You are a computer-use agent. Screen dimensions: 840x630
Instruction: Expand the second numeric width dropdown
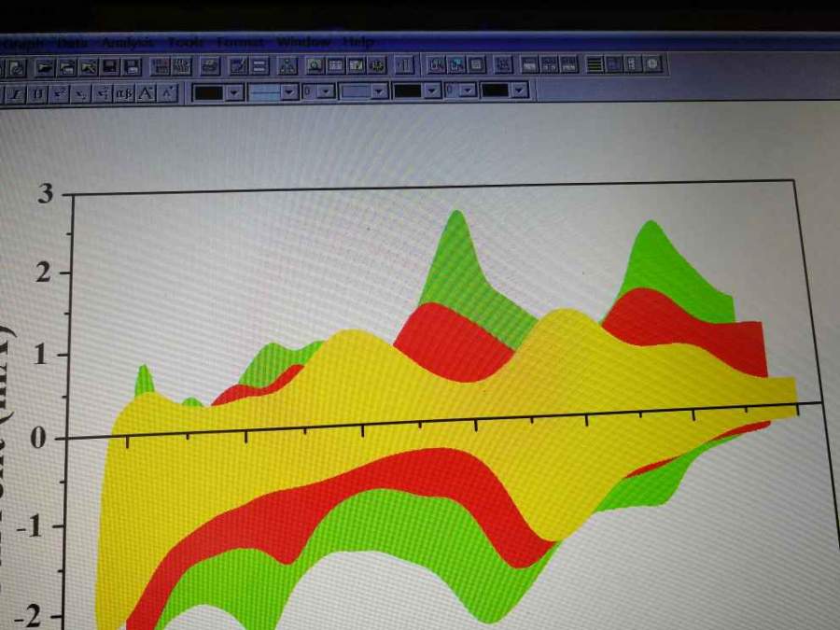469,90
